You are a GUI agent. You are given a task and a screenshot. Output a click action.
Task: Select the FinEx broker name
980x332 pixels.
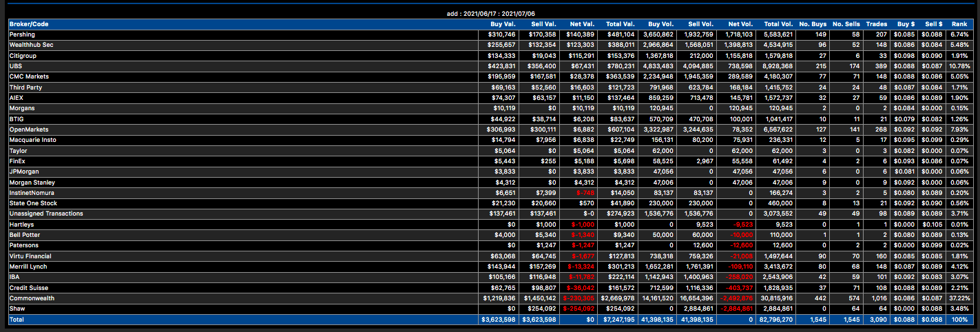click(17, 161)
